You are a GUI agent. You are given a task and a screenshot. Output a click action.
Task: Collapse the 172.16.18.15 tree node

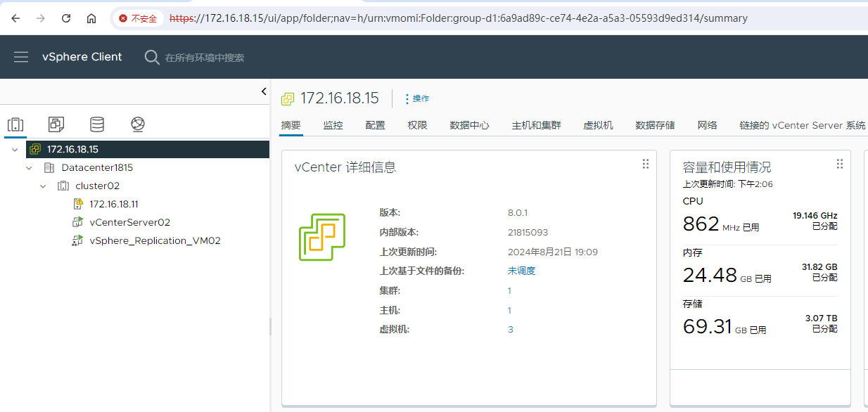pyautogui.click(x=15, y=149)
